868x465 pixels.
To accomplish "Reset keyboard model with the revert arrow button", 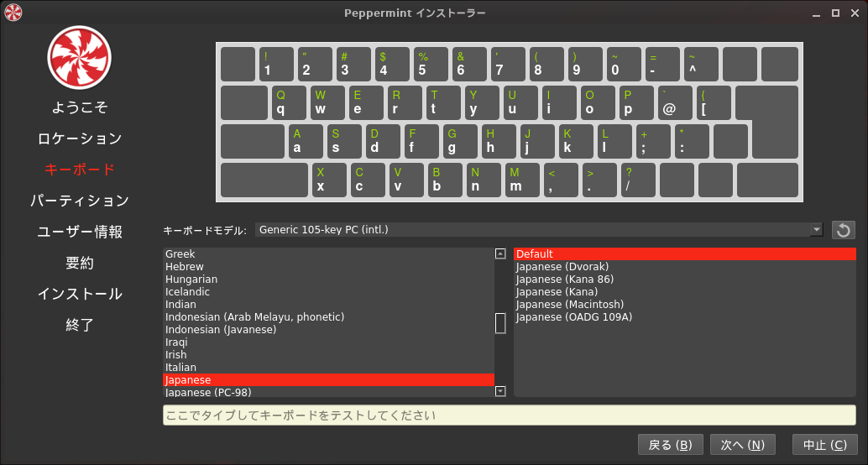I will [843, 230].
